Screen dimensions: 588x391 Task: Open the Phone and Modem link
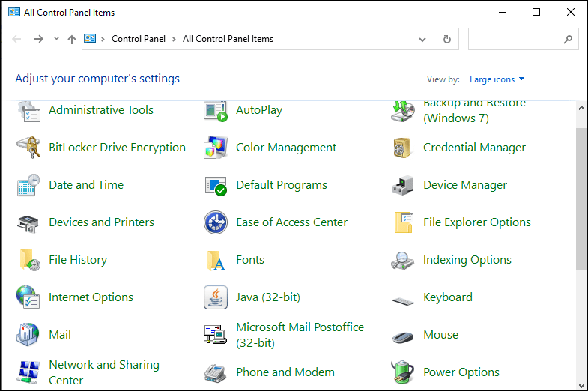coord(285,372)
